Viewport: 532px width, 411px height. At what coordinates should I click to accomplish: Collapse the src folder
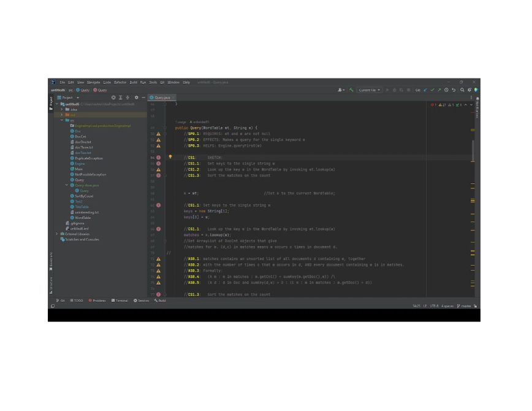[x=62, y=120]
